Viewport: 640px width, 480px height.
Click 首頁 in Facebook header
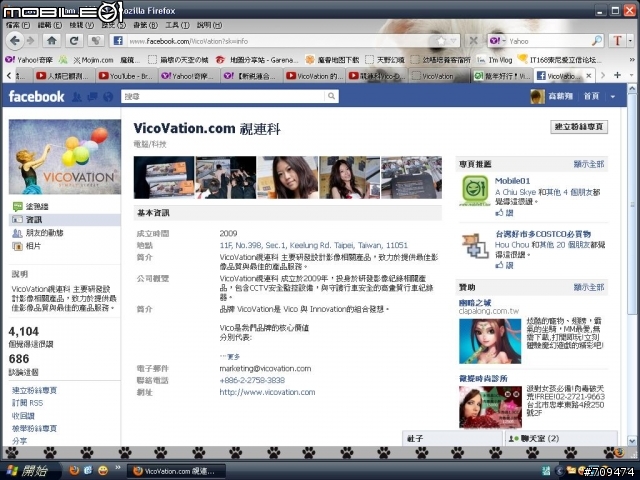pos(591,96)
